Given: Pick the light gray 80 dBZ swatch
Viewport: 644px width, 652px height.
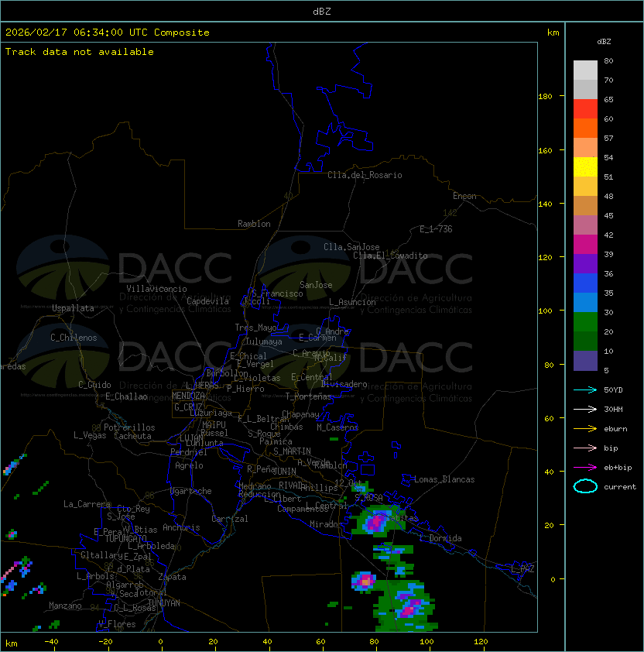Looking at the screenshot, I should click(x=585, y=70).
